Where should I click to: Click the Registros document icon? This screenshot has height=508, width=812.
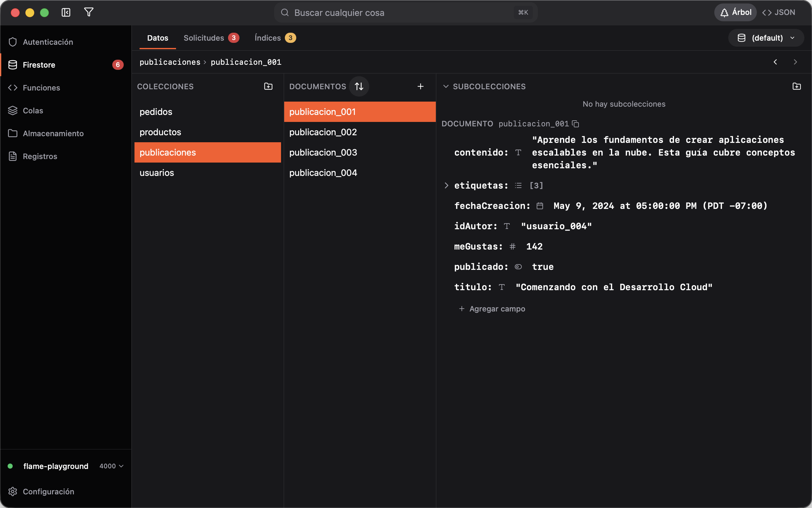(x=13, y=156)
